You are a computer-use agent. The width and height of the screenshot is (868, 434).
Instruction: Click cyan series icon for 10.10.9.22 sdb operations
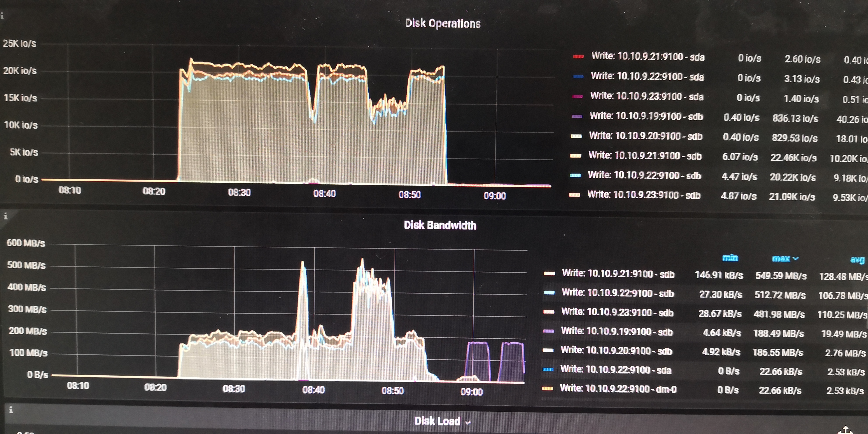tap(575, 175)
